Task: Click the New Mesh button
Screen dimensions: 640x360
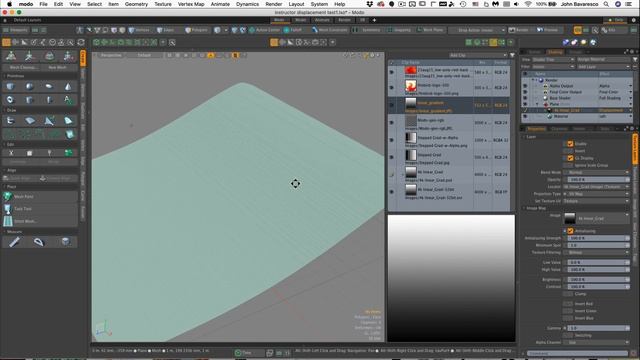Action: coord(58,67)
